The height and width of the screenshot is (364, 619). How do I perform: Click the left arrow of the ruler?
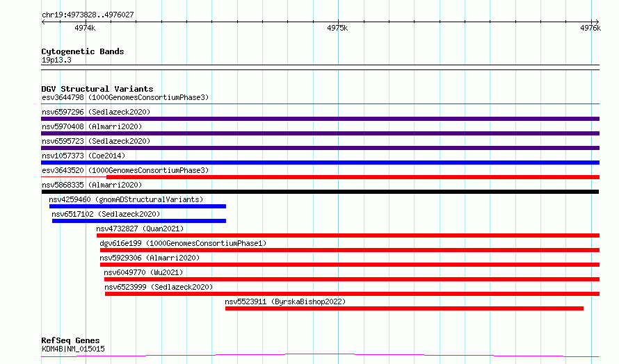tap(43, 22)
